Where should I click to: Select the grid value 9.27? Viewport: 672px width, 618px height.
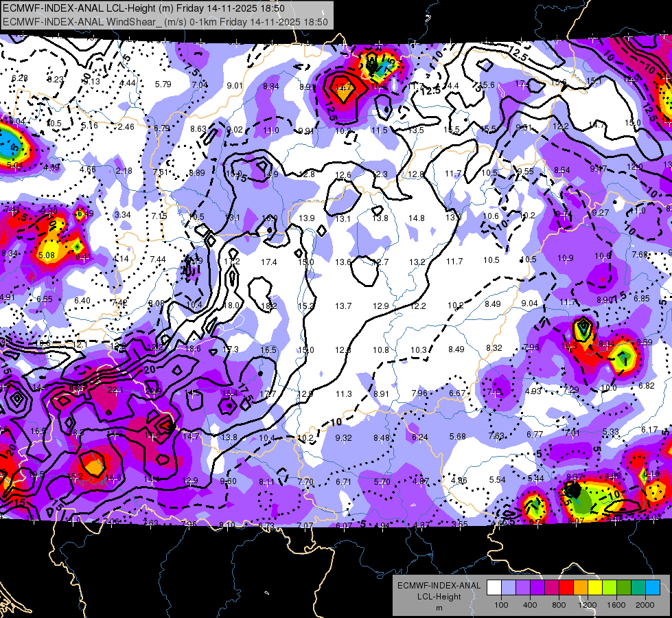point(601,212)
